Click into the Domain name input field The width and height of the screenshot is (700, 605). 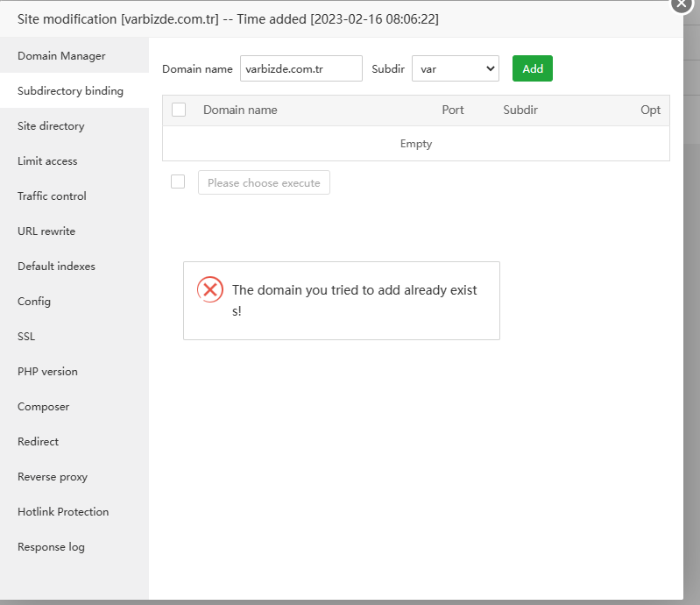[x=301, y=68]
